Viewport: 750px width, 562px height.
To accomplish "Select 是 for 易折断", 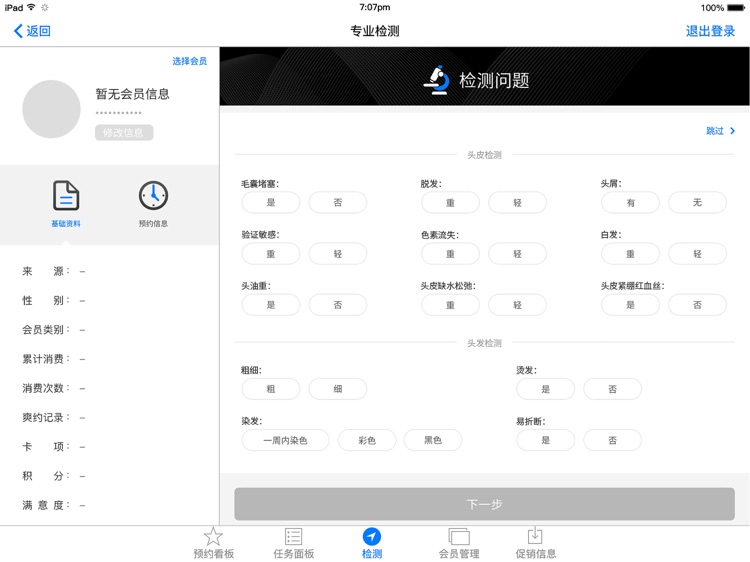I will point(545,440).
